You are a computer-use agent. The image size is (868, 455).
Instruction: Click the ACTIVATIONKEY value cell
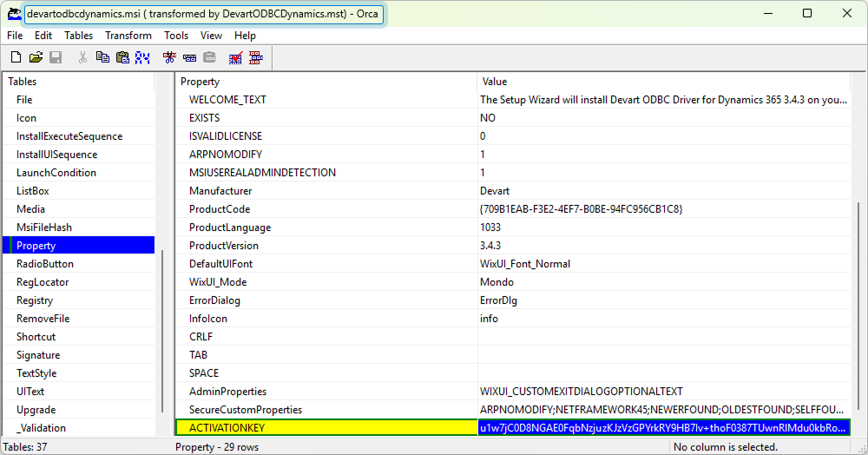pyautogui.click(x=664, y=428)
